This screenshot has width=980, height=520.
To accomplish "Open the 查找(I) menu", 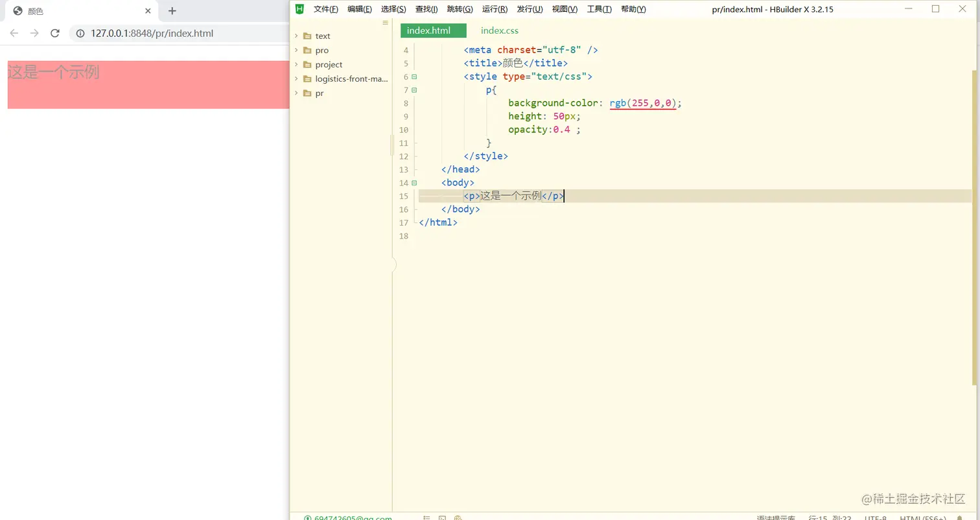I will [426, 9].
